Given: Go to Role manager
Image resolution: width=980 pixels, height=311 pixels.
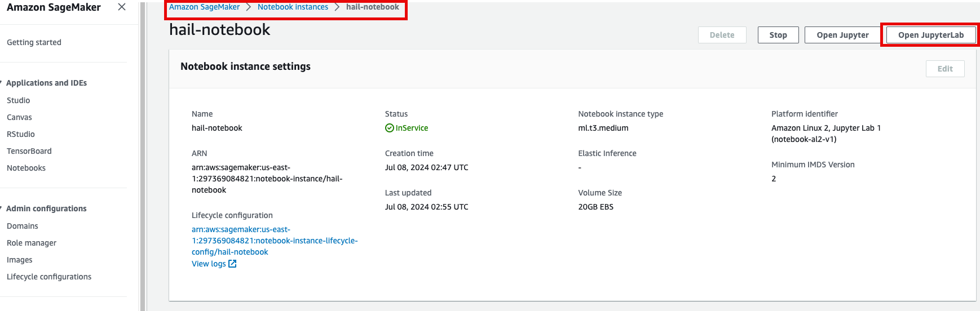Looking at the screenshot, I should (32, 243).
